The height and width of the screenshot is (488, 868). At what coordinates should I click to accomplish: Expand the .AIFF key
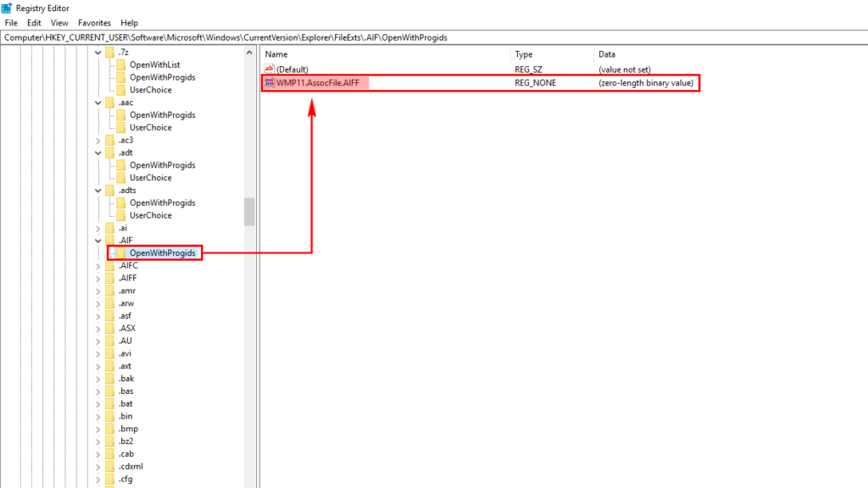click(x=99, y=278)
